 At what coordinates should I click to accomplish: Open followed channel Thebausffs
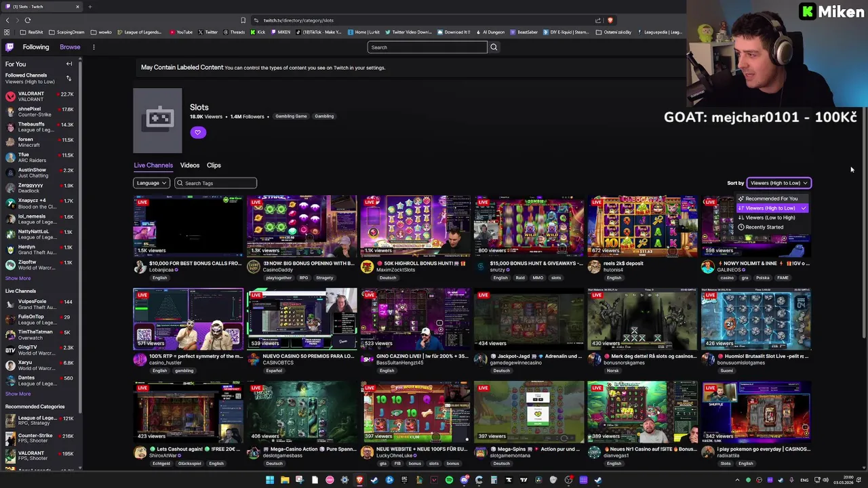(39, 127)
